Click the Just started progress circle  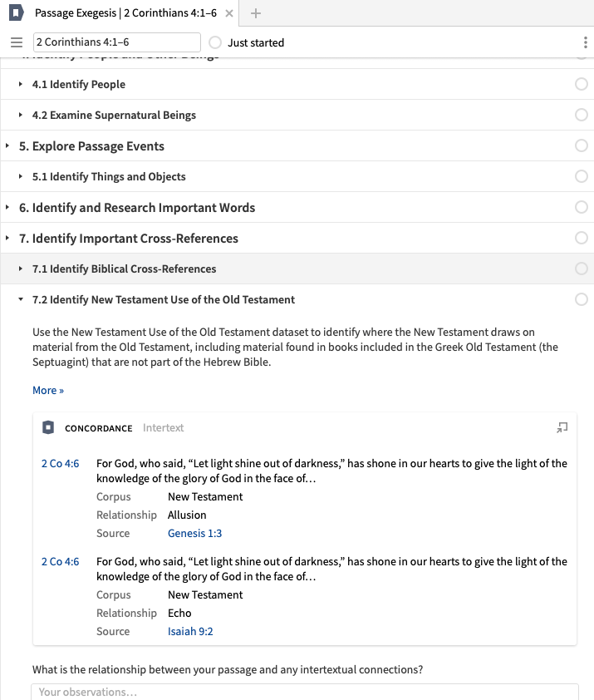215,42
